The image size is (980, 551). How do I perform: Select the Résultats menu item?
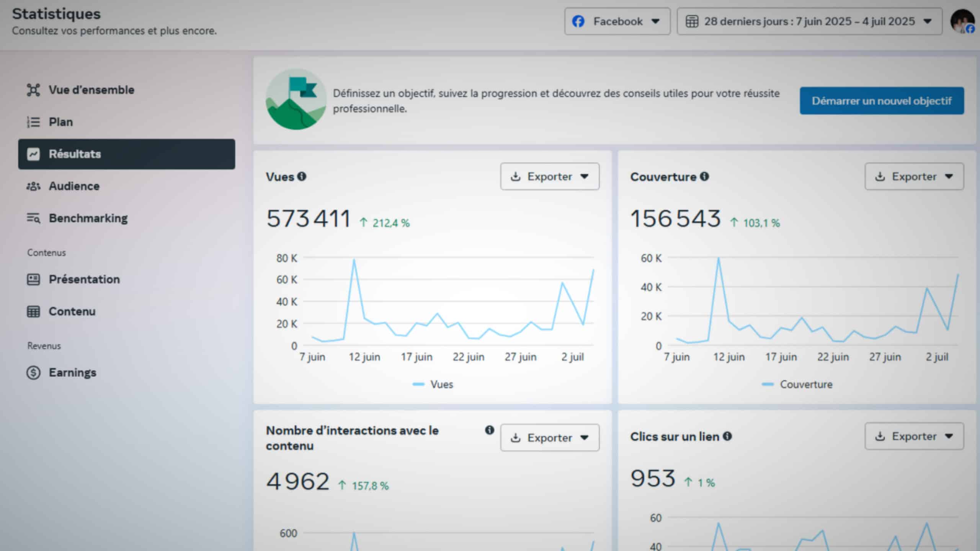(126, 154)
